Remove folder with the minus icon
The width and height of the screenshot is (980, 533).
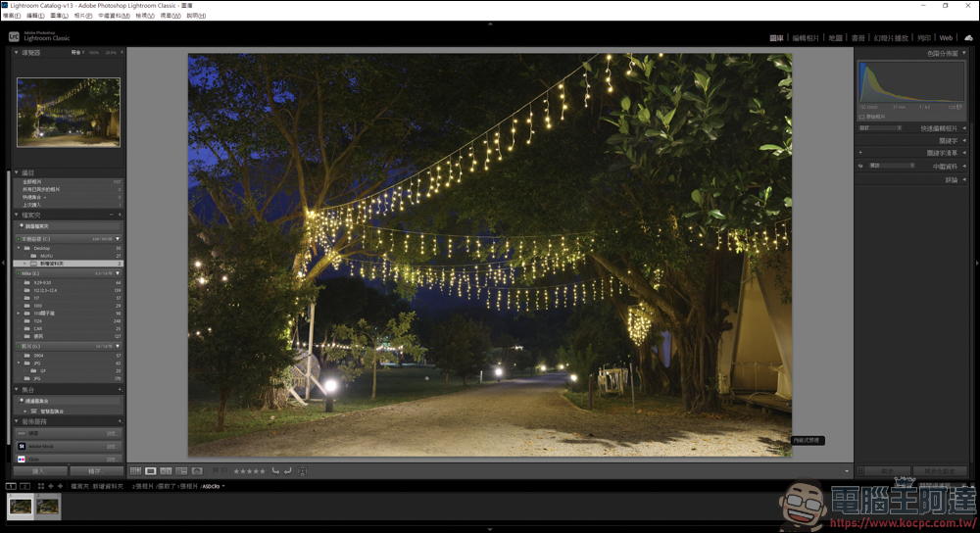click(112, 215)
